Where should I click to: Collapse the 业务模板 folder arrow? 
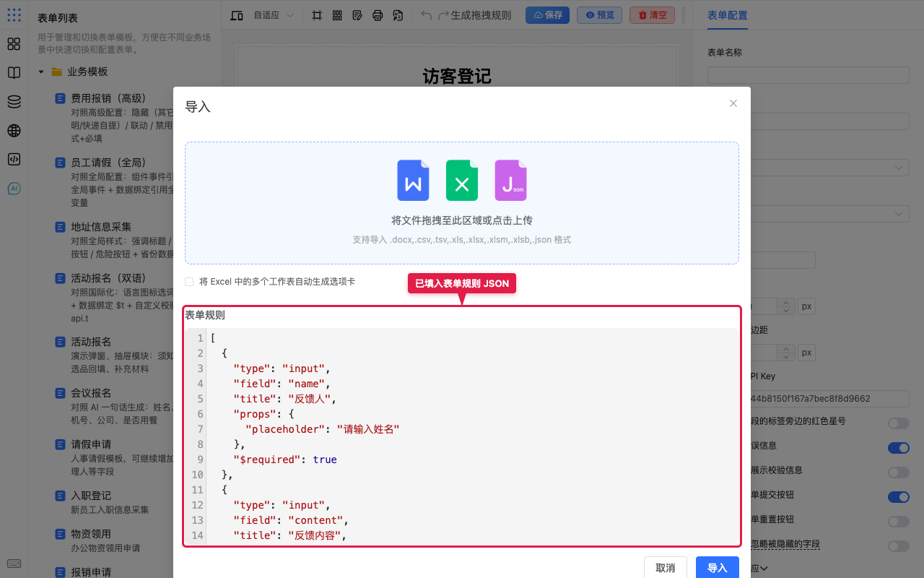(x=41, y=72)
